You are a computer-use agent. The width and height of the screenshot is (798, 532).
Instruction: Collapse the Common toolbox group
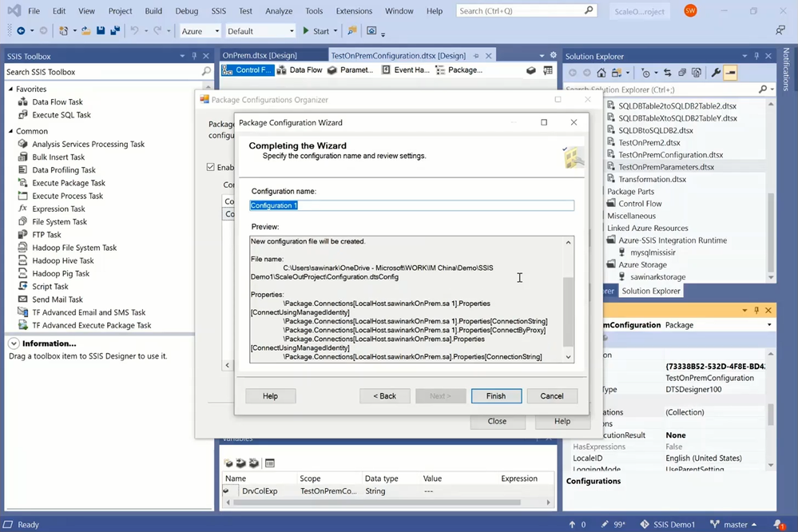tap(10, 131)
